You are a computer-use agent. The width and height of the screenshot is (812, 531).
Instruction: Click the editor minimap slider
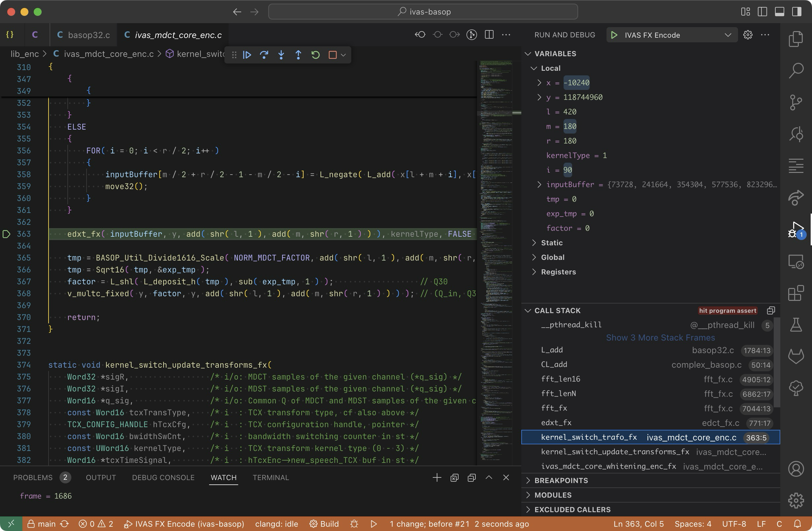pyautogui.click(x=496, y=113)
